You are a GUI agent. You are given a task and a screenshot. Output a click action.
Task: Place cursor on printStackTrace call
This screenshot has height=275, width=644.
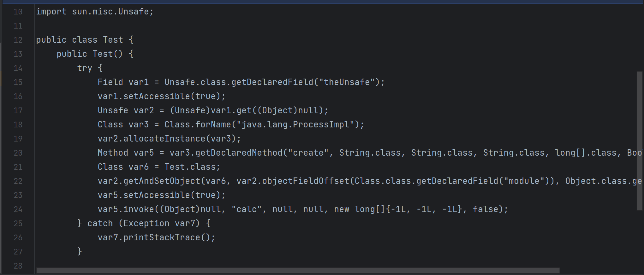(x=162, y=238)
